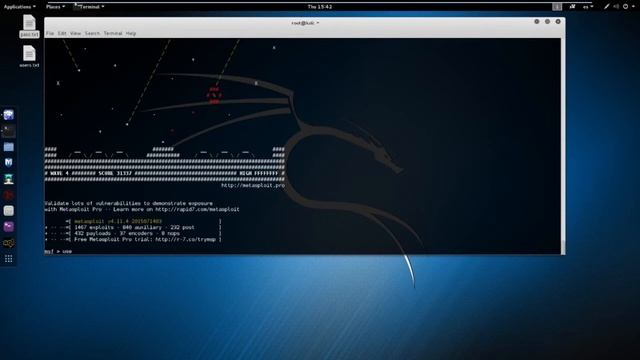
Task: Click the terminal vertical scrollbar
Action: [563, 146]
